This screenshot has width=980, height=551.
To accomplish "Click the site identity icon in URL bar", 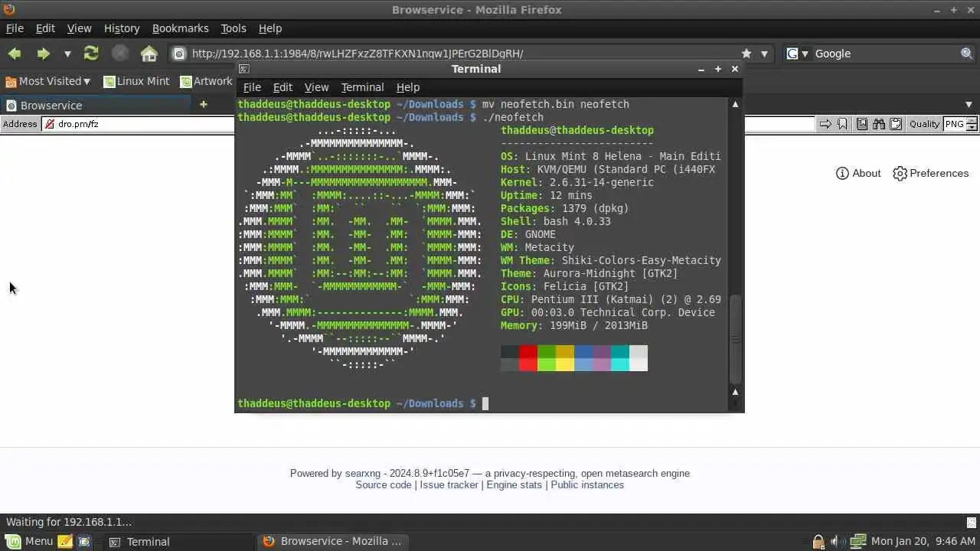I will pyautogui.click(x=179, y=54).
